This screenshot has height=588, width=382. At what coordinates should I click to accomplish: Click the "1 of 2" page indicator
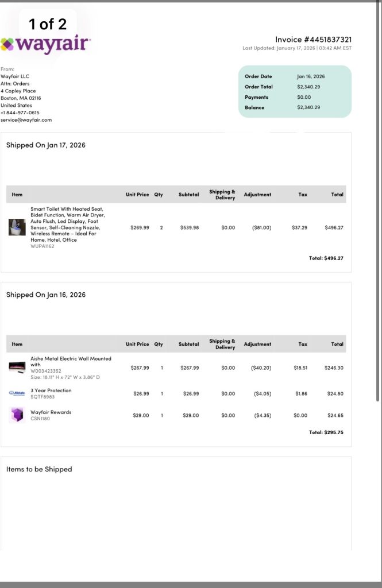tap(48, 24)
